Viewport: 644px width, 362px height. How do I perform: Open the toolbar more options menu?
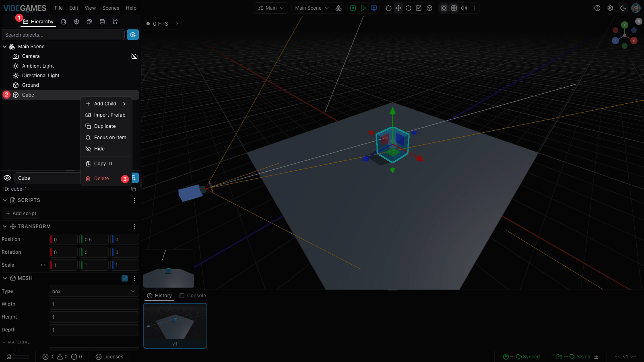click(x=474, y=8)
